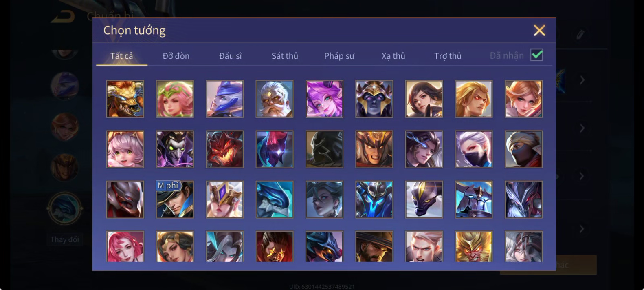644x290 pixels.
Task: Select the purple-haired girl hero portrait
Action: coord(324,99)
